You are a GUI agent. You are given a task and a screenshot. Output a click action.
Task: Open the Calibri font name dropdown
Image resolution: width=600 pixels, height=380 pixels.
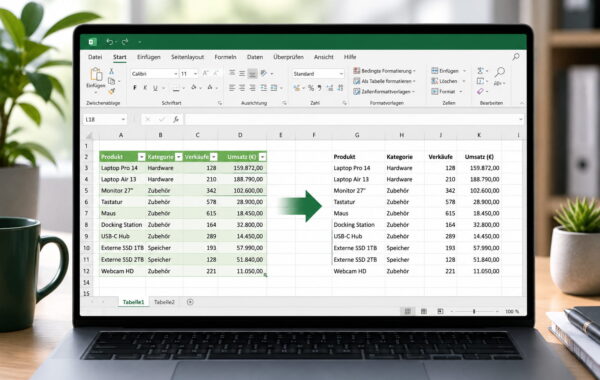175,73
